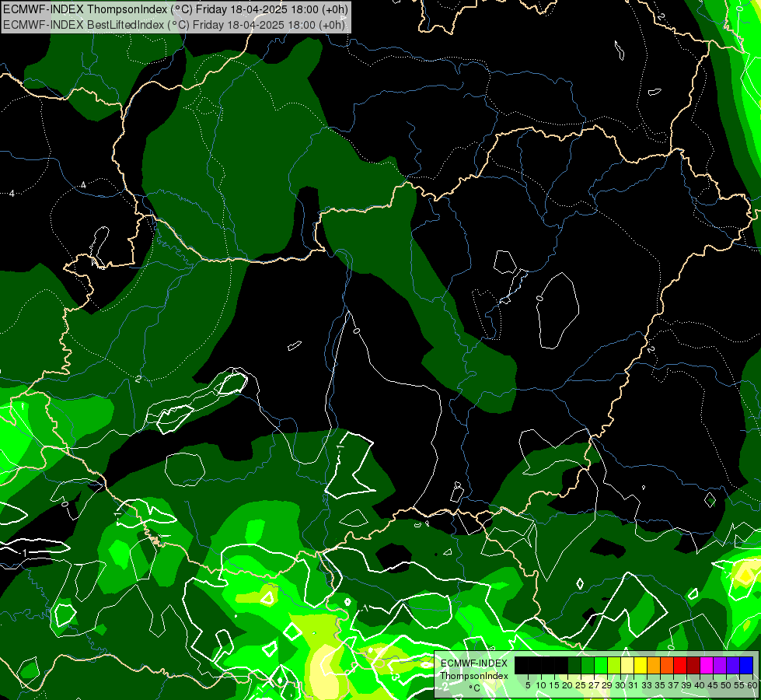This screenshot has width=761, height=700.
Task: Click the legend tick value '5'
Action: 528,685
